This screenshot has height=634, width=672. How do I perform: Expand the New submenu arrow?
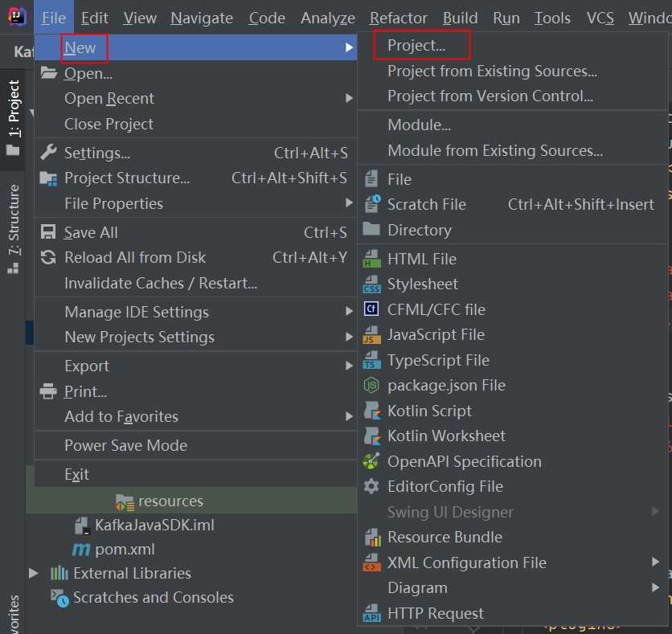click(x=350, y=47)
